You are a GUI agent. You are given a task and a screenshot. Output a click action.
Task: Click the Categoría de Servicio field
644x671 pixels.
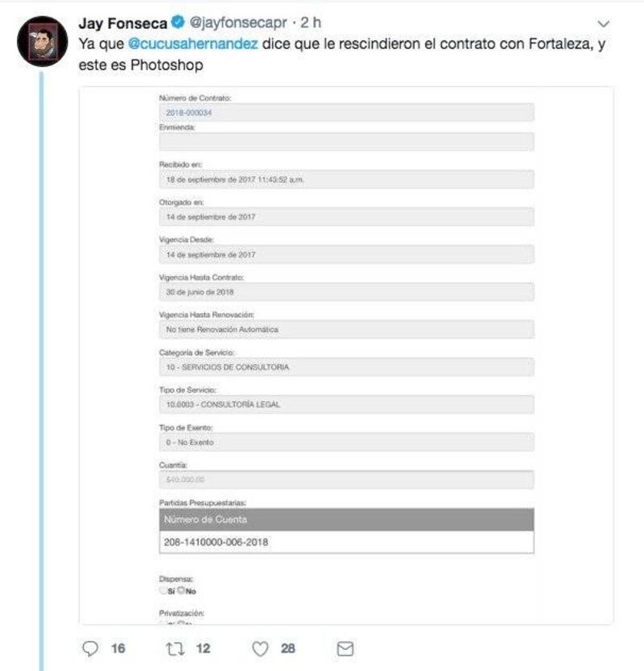[x=346, y=367]
